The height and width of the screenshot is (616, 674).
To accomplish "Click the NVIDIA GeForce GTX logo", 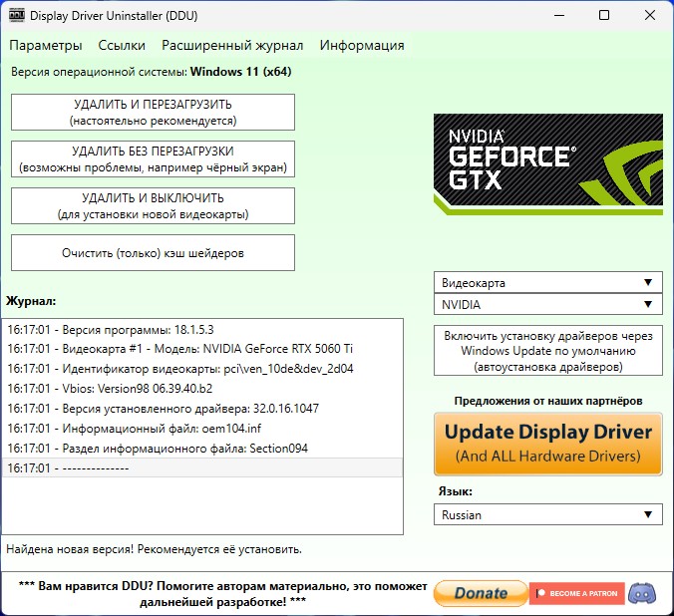I will point(548,164).
